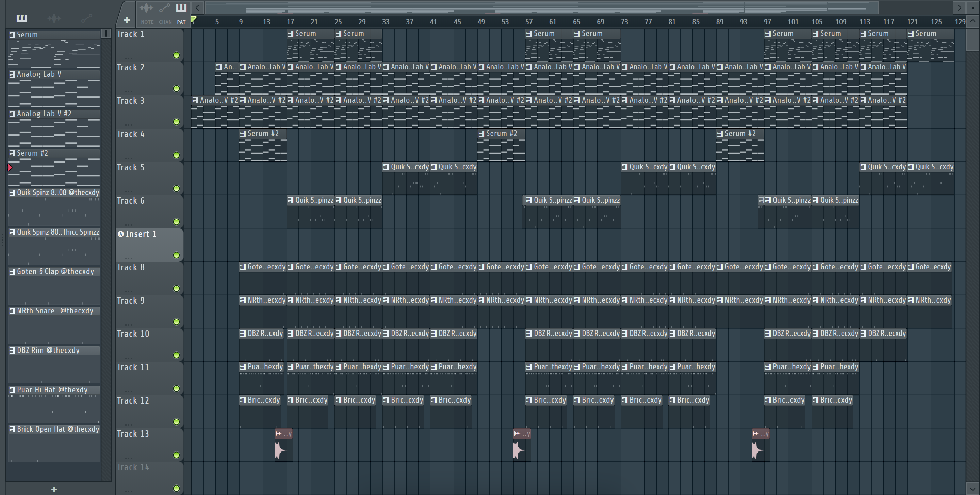Click the scroll marker right of Serum in picker

pos(106,33)
